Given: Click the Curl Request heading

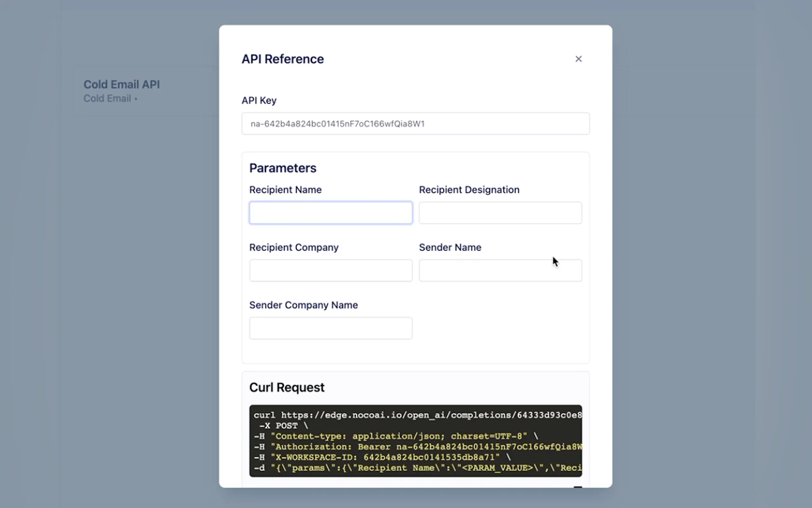Looking at the screenshot, I should [287, 387].
